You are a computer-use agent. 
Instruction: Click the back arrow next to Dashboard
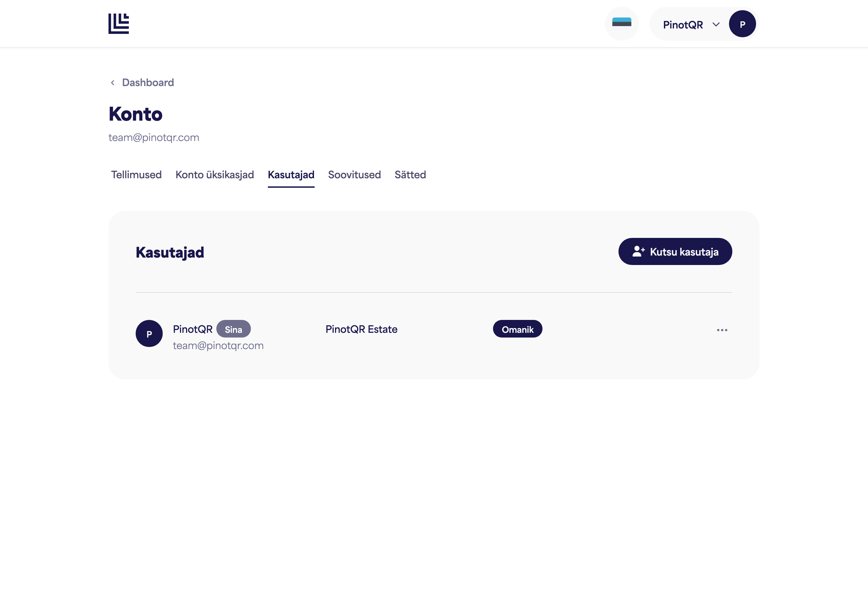113,83
